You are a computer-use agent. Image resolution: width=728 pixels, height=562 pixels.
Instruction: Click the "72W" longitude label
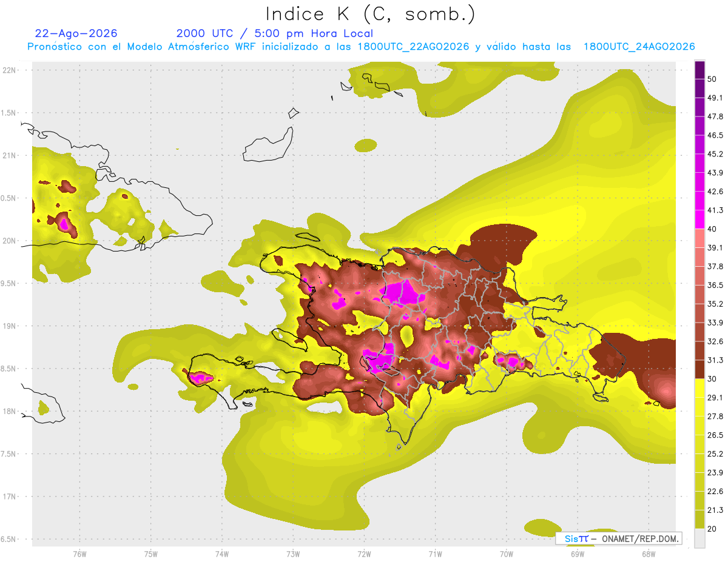click(365, 554)
